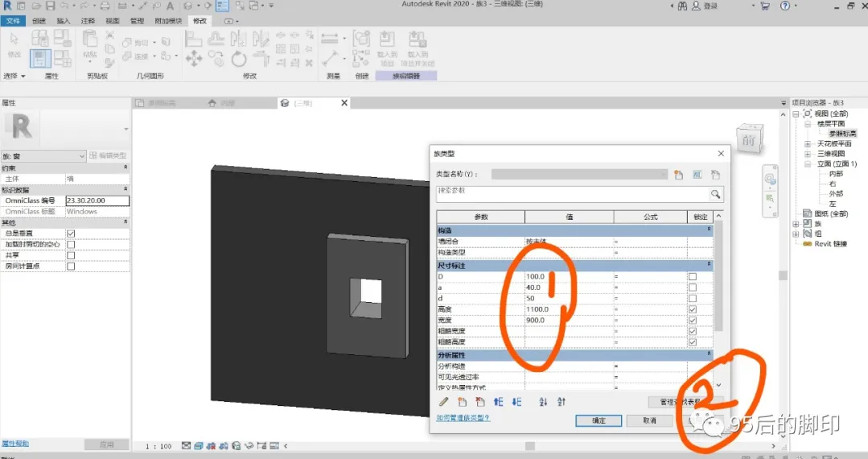Click the Edit Parameter pencil icon

444,402
